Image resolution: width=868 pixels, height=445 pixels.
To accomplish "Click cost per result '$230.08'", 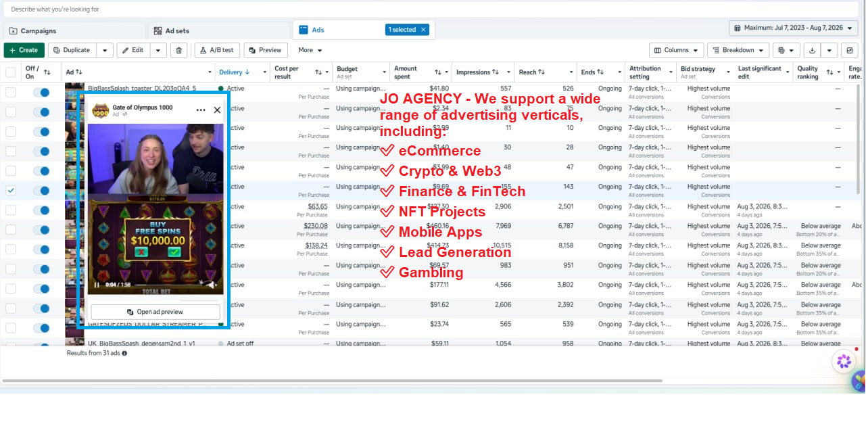I will [316, 227].
